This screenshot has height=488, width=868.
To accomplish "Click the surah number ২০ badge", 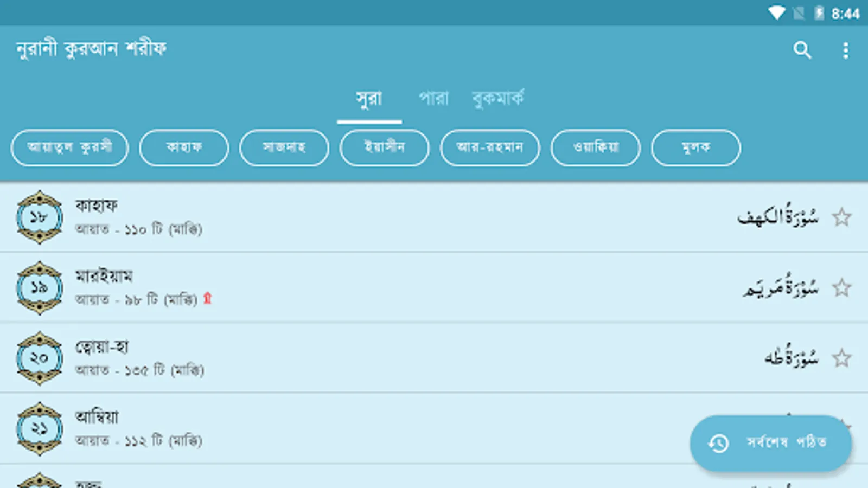I will tap(39, 358).
